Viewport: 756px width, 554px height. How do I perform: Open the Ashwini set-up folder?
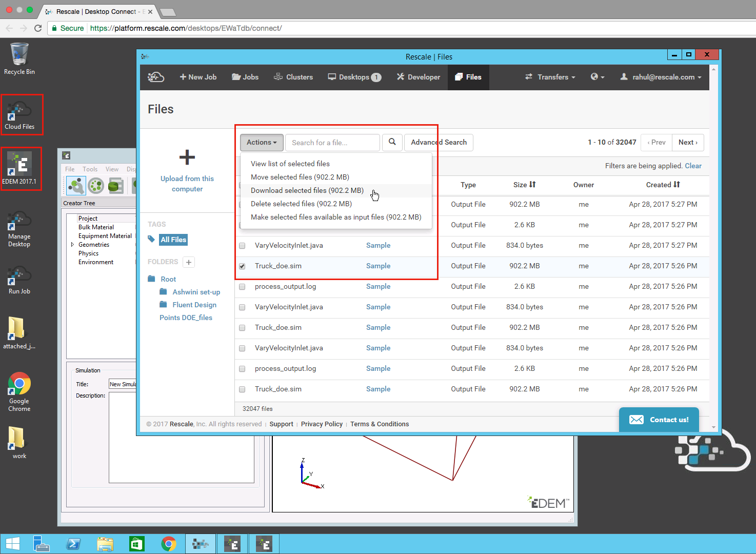tap(196, 292)
